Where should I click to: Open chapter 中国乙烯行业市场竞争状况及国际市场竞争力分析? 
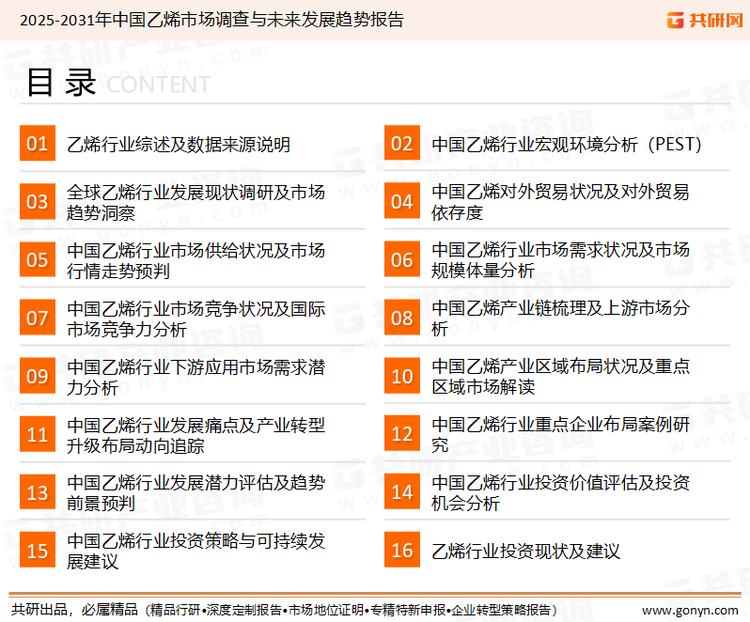196,319
